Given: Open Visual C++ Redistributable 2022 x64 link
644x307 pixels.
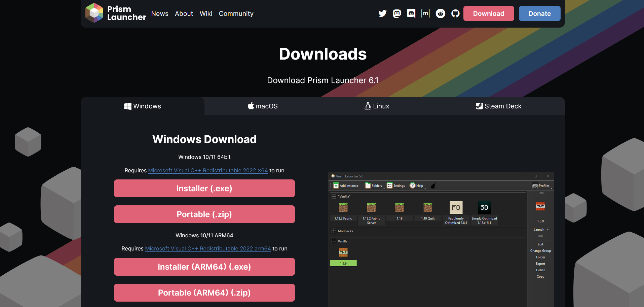Looking at the screenshot, I should coord(208,170).
